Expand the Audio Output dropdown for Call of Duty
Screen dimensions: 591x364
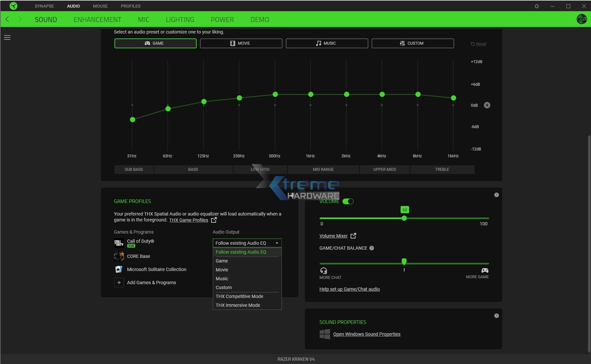[247, 243]
